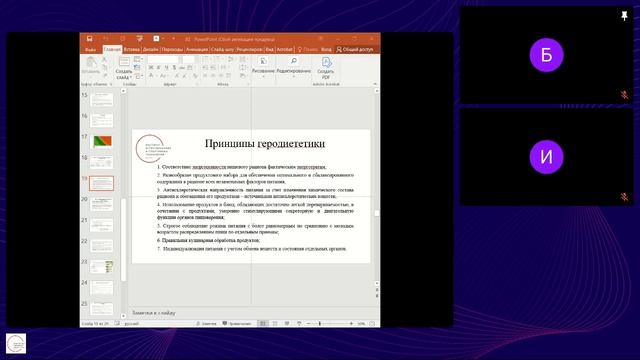The width and height of the screenshot is (640, 360).
Task: Toggle Примечания comments in status bar
Action: (x=237, y=323)
